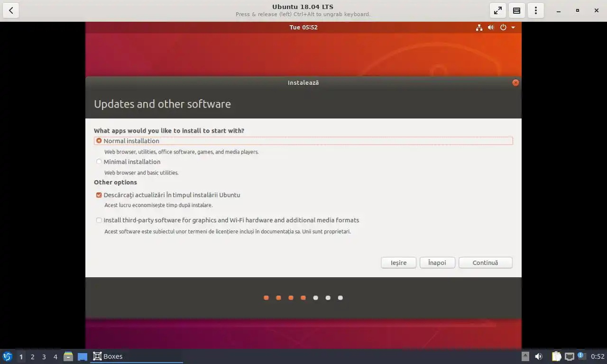The image size is (607, 364).
Task: Maximize the Boxes window
Action: [x=577, y=10]
